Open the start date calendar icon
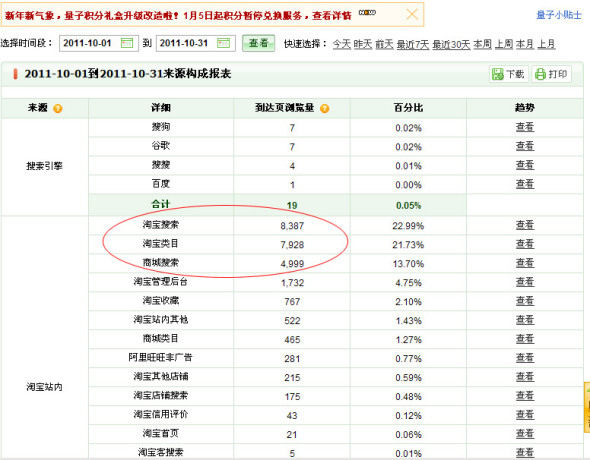The width and height of the screenshot is (590, 460). [127, 43]
